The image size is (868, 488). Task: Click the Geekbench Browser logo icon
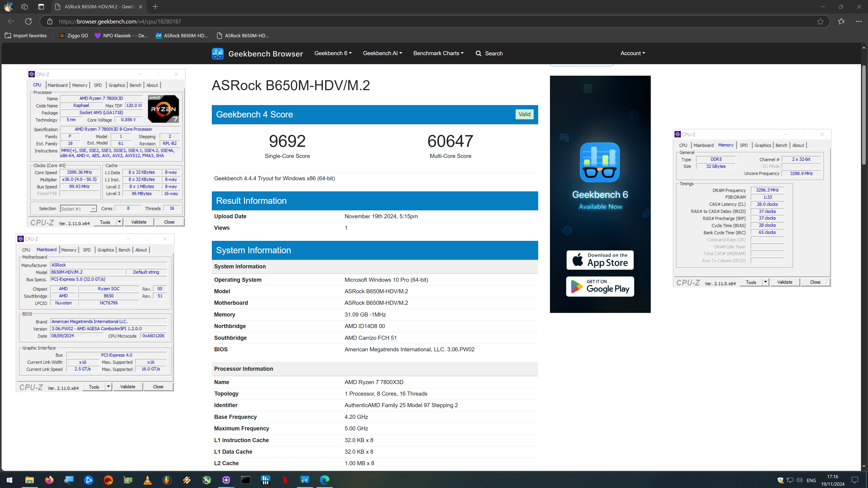point(218,54)
